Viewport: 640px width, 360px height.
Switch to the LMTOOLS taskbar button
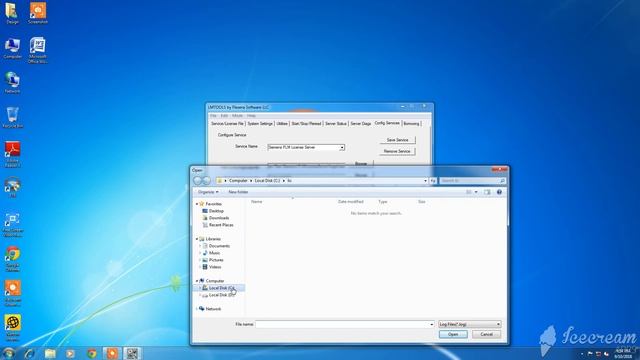point(132,353)
